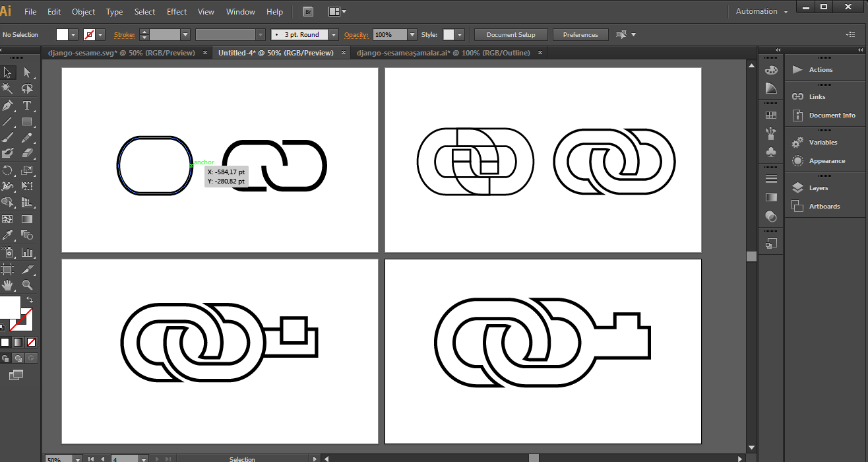Change screen mode at toolbox bottom
This screenshot has height=462, width=868.
[x=16, y=375]
